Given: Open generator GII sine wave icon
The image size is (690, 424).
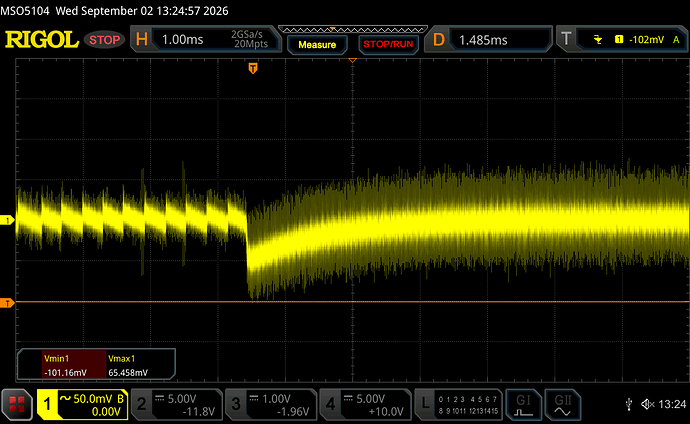Looking at the screenshot, I should (x=563, y=405).
